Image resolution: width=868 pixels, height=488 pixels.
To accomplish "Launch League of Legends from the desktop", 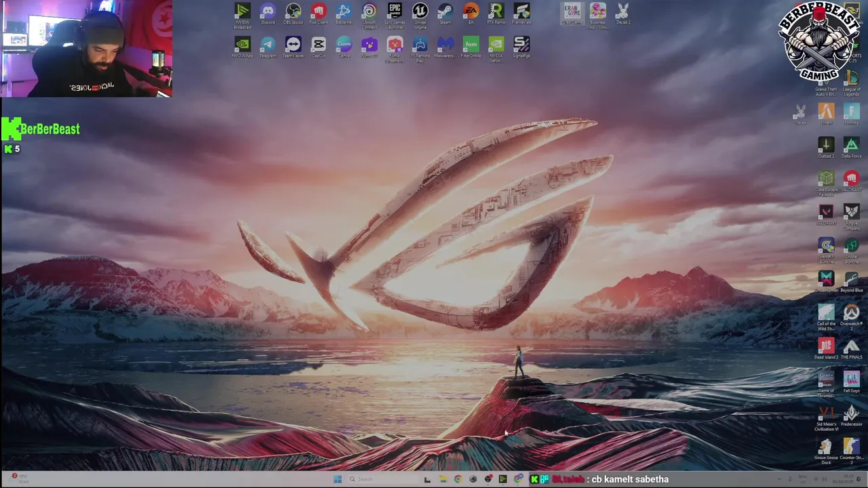I will [x=852, y=83].
